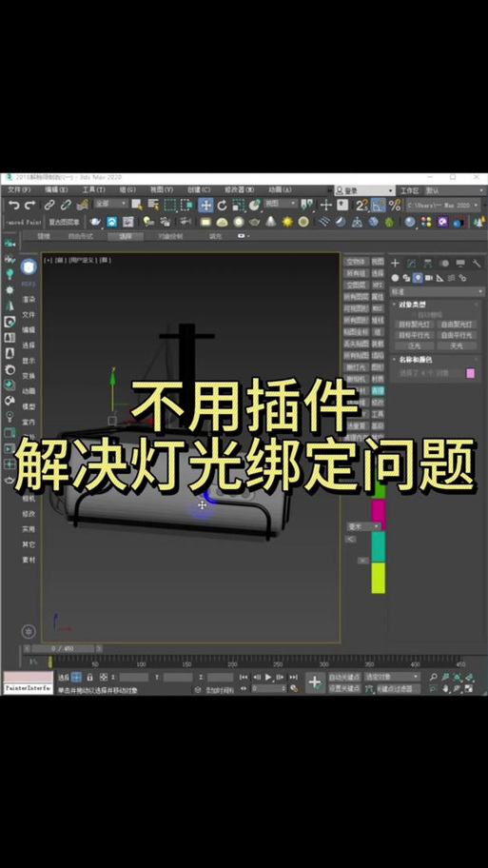Screen dimensions: 488x868
Task: Collapse the 对象类型 rollout
Action: [412, 305]
